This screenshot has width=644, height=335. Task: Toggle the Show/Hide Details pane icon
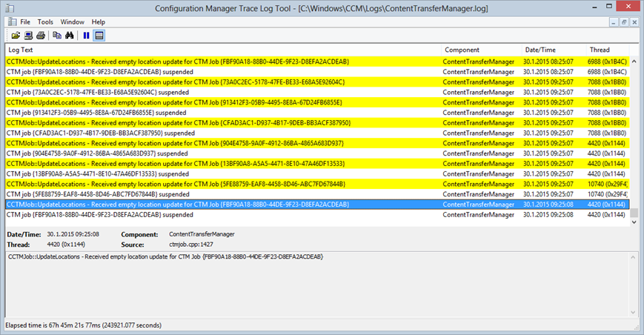pyautogui.click(x=99, y=36)
